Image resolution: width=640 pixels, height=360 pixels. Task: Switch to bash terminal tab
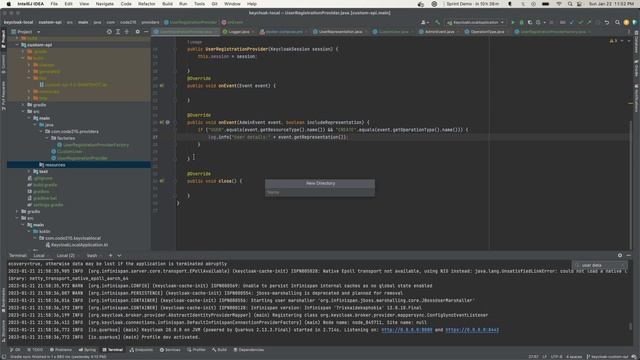point(92,256)
